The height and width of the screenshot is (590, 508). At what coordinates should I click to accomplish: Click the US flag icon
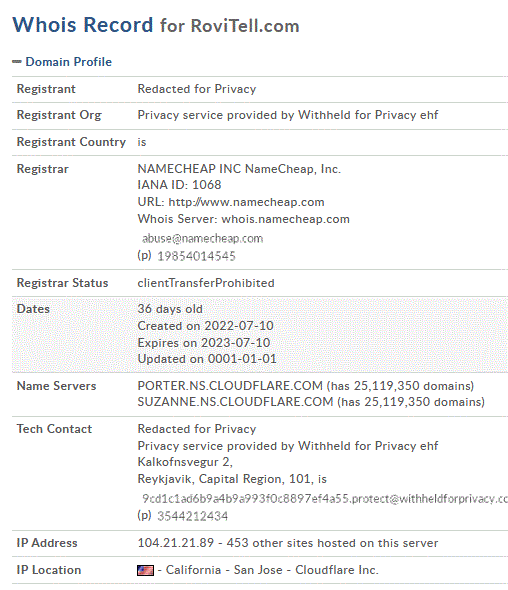145,570
